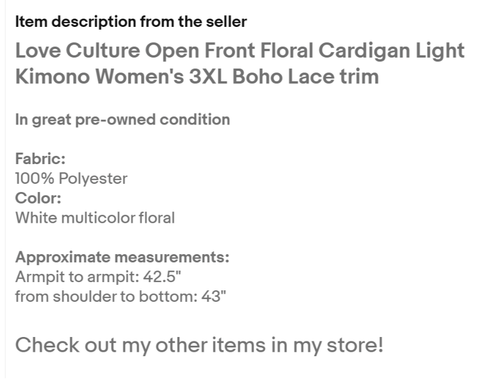Click the 'Color:' label

[38, 198]
